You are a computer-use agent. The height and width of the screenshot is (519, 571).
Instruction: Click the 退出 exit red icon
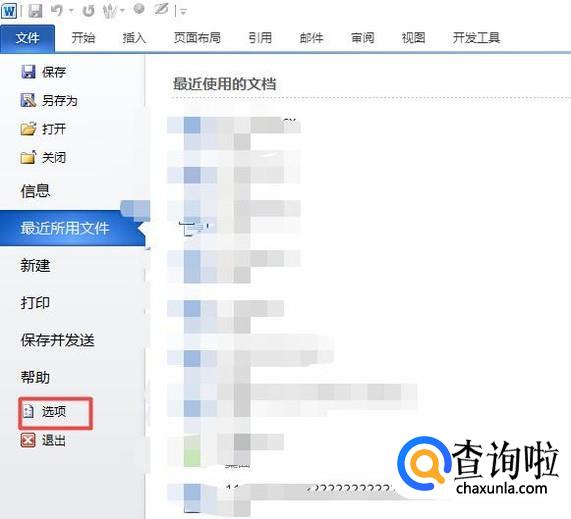click(x=28, y=440)
